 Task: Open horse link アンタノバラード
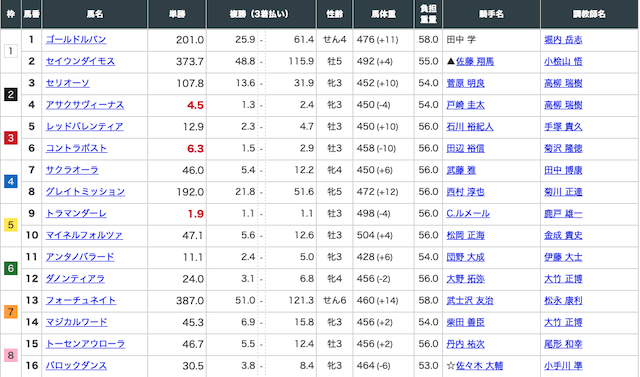(80, 257)
